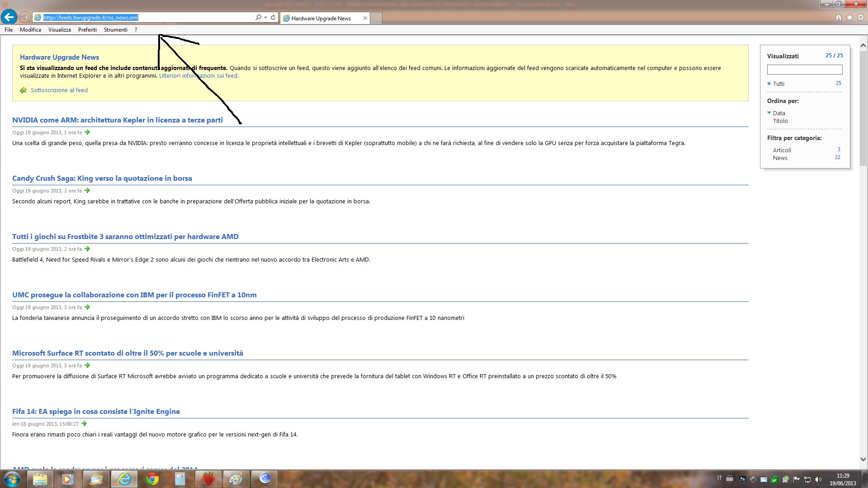Toggle the Data sort order
This screenshot has height=488, width=868.
[779, 113]
